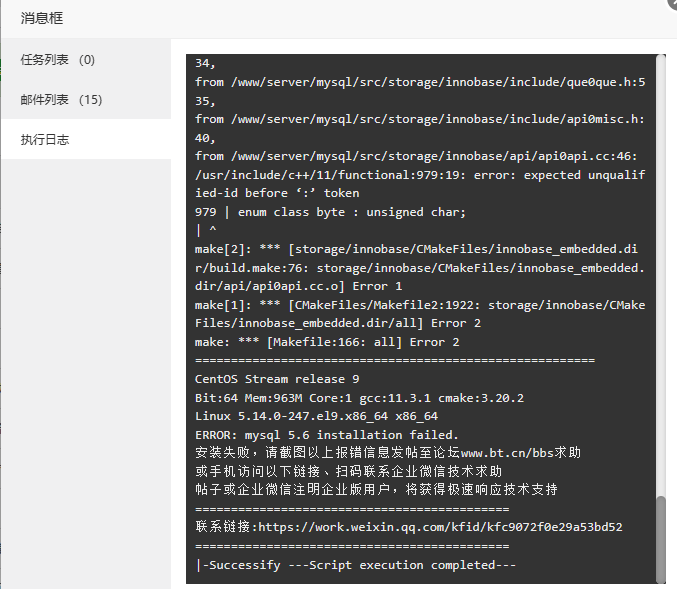This screenshot has width=677, height=589.
Task: Click the 'Bit:64 Mem:963M Core:1' system info line
Action: click(359, 398)
